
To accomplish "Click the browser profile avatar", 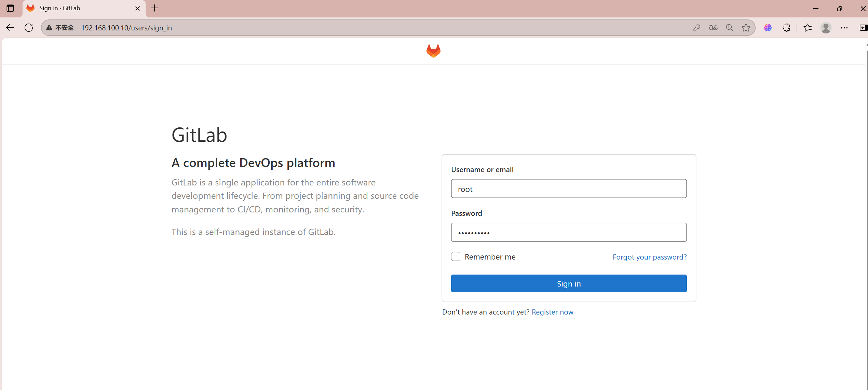I will [x=826, y=28].
